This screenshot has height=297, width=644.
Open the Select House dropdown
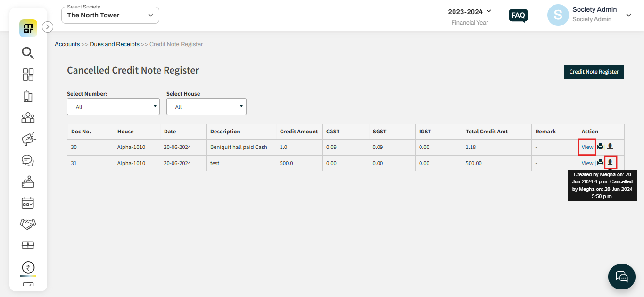click(206, 107)
